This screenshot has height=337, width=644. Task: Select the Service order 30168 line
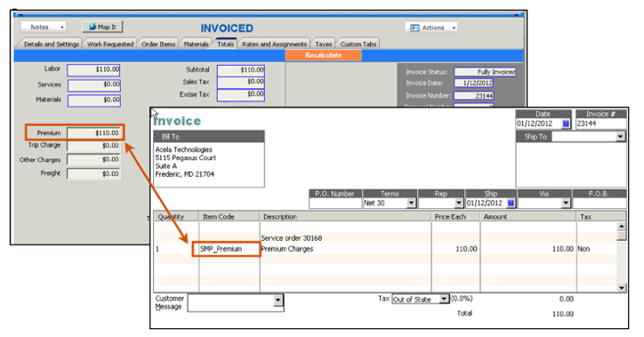(x=292, y=238)
